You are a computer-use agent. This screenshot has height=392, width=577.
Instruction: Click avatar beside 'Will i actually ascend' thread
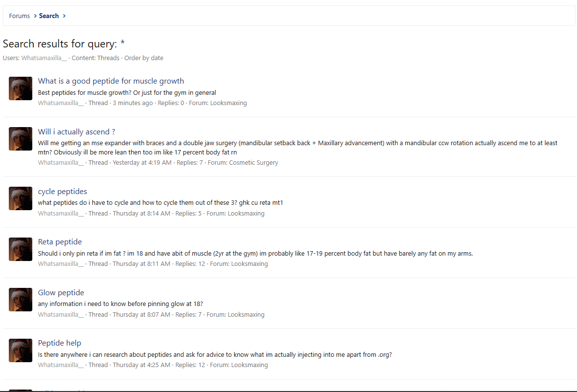[x=21, y=139]
